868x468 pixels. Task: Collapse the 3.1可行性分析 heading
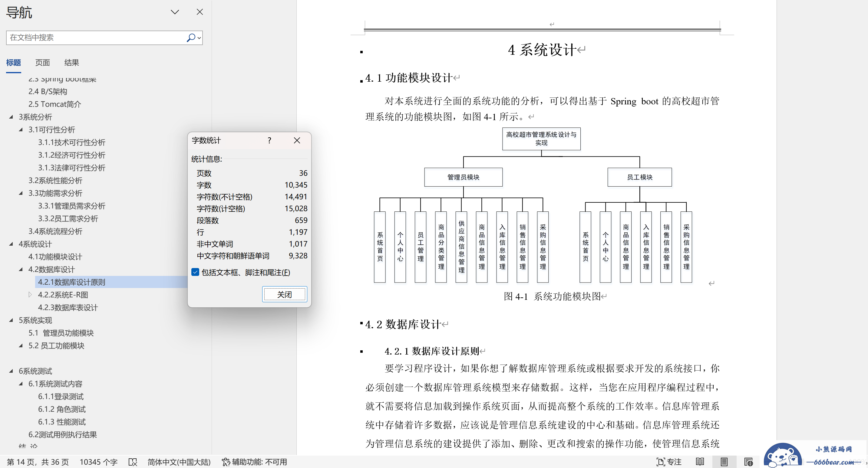(x=21, y=129)
